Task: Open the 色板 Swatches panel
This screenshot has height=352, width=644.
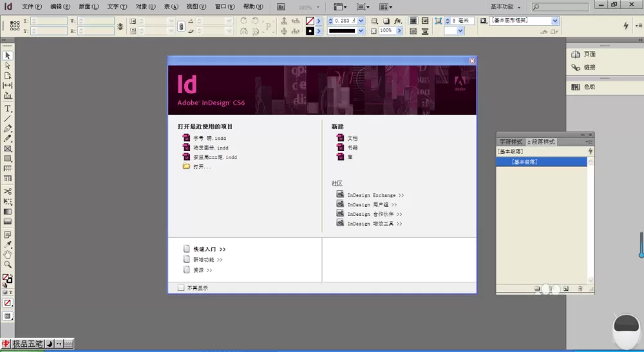Action: click(583, 87)
